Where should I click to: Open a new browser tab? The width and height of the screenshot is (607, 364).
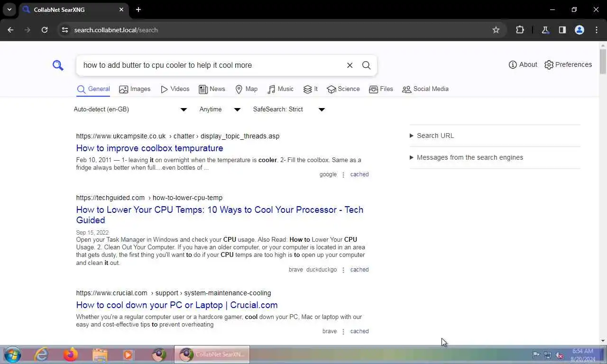click(138, 9)
